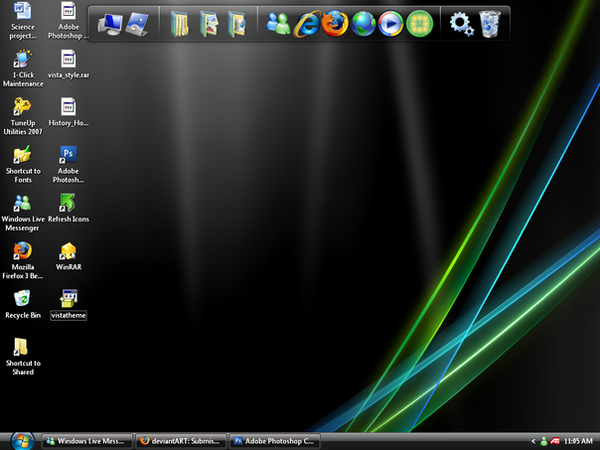Switch to Adobe Photoshop taskbar button
Viewport: 600px width, 450px height.
(x=275, y=441)
